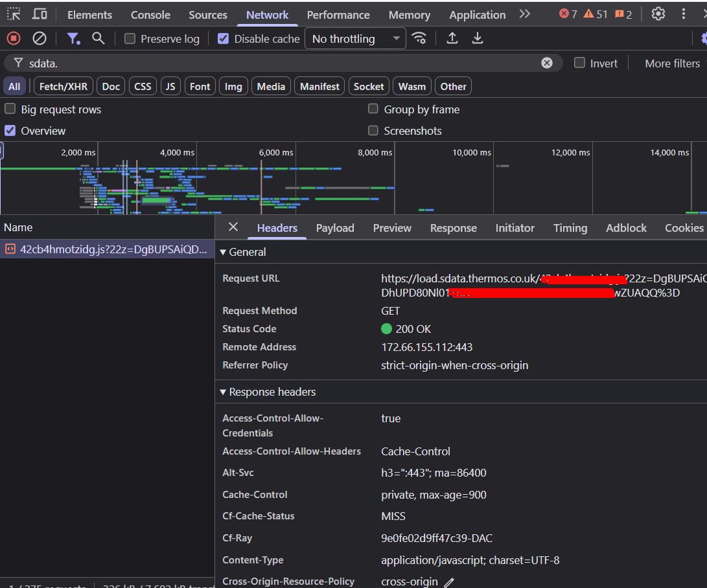Collapse the Response headers section
Viewport: 707px width, 588px height.
(268, 392)
